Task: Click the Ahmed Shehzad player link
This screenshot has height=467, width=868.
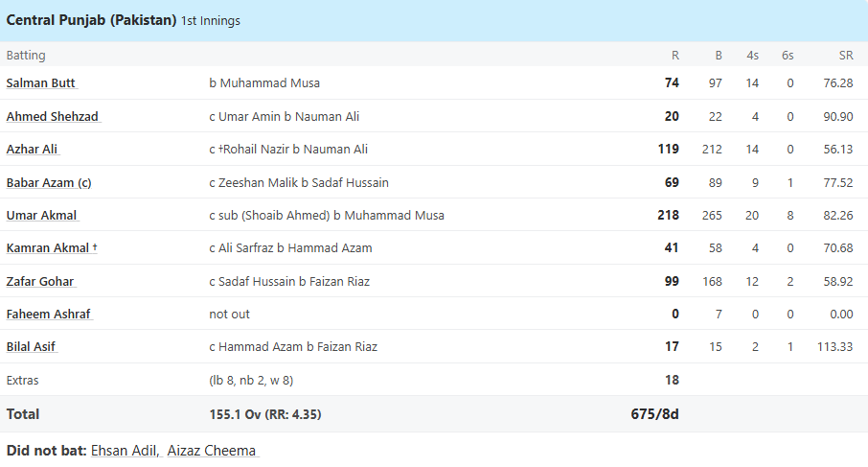Action: click(52, 116)
